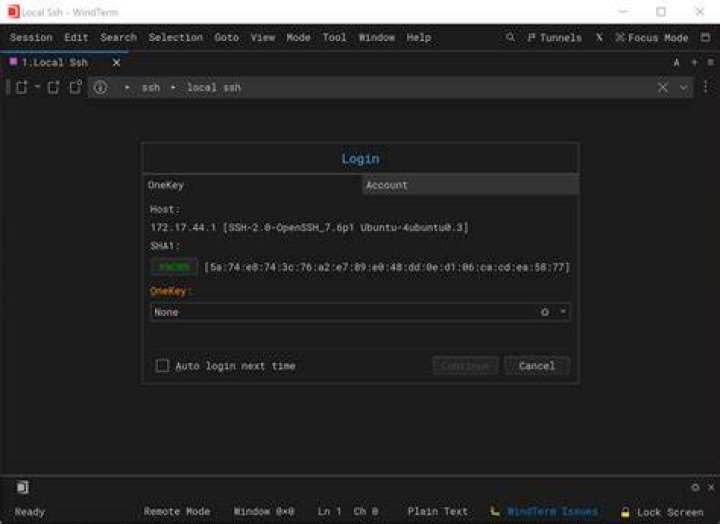The width and height of the screenshot is (720, 524).
Task: Click the search magnifier icon in menu bar
Action: click(510, 37)
